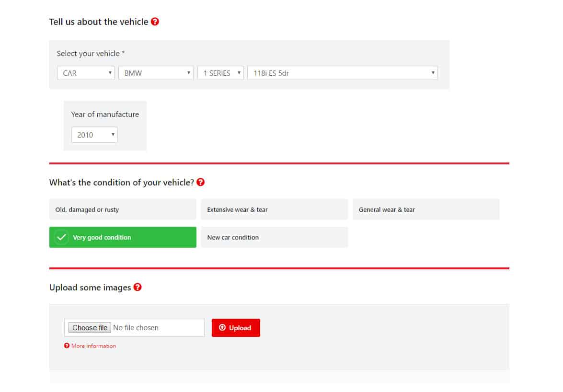
Task: Click the Choose file button
Action: pyautogui.click(x=90, y=328)
